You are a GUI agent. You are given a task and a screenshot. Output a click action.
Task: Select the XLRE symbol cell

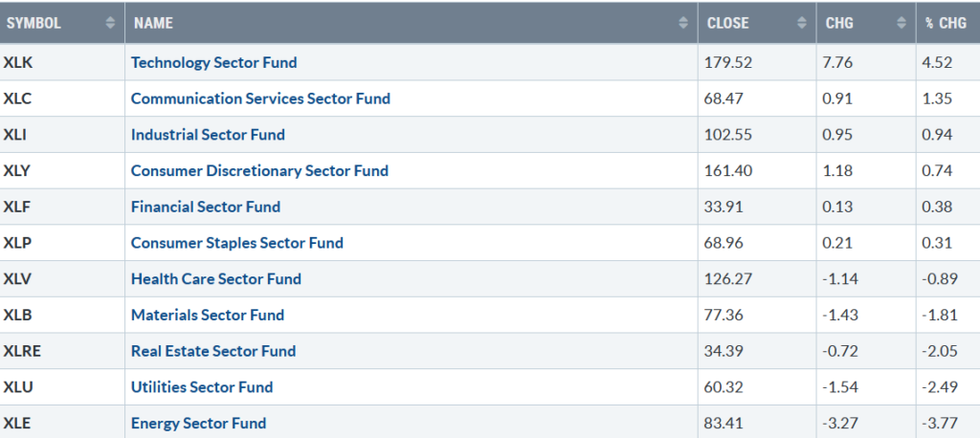[x=62, y=351]
